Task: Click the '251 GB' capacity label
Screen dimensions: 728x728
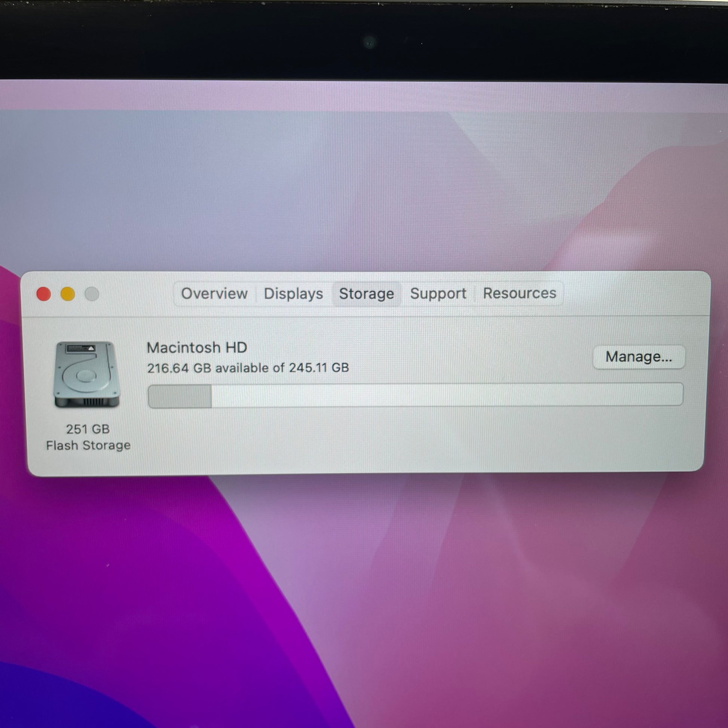Action: (88, 429)
